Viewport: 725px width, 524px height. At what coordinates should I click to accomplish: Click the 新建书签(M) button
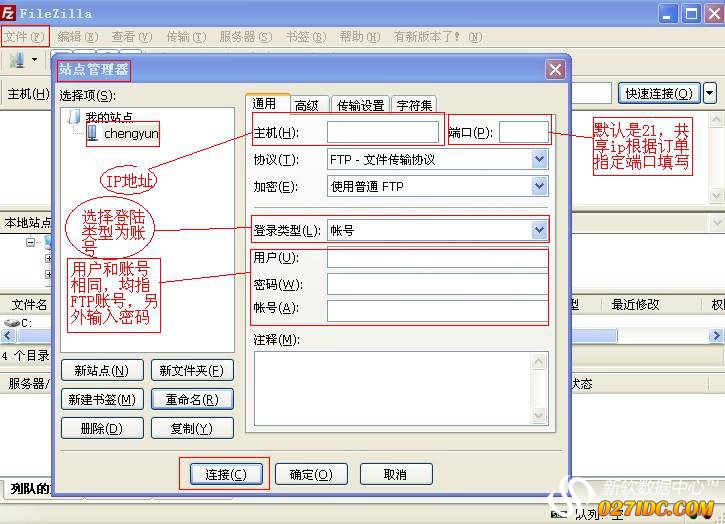pyautogui.click(x=102, y=400)
